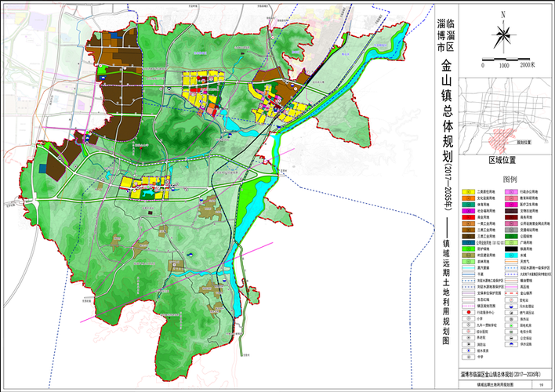555x392 pixels.
Task: Click the 供水设施 blue dome legend symbol
Action: pyautogui.click(x=511, y=344)
